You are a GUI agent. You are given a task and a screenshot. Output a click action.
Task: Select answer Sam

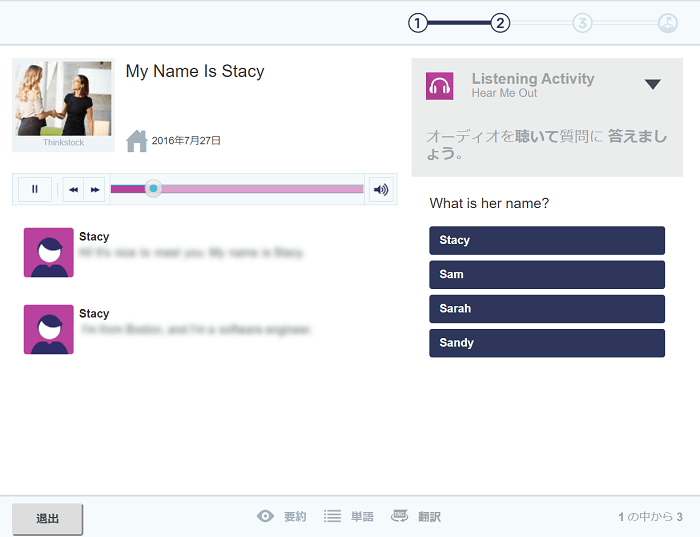pyautogui.click(x=547, y=274)
